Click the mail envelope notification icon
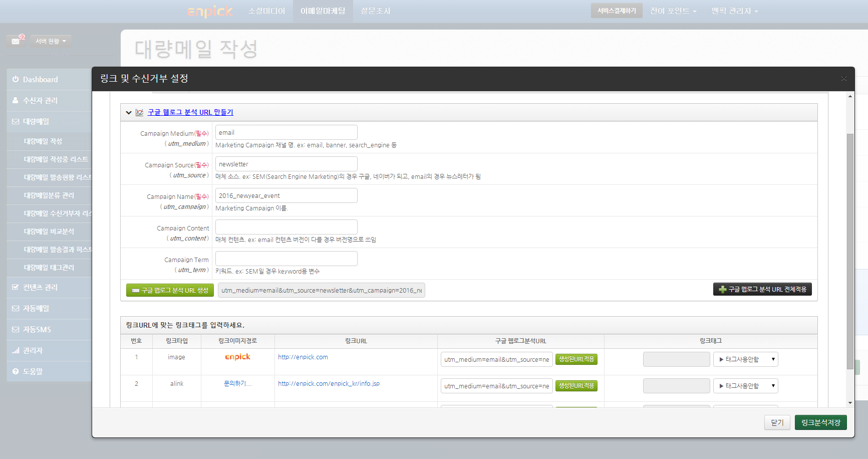This screenshot has width=868, height=459. [x=16, y=41]
